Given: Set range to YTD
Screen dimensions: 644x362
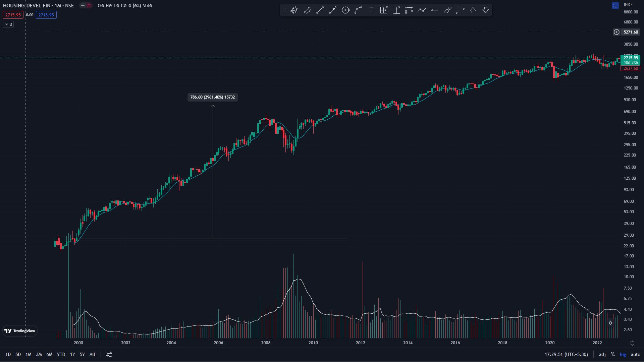Looking at the screenshot, I should coord(61,354).
